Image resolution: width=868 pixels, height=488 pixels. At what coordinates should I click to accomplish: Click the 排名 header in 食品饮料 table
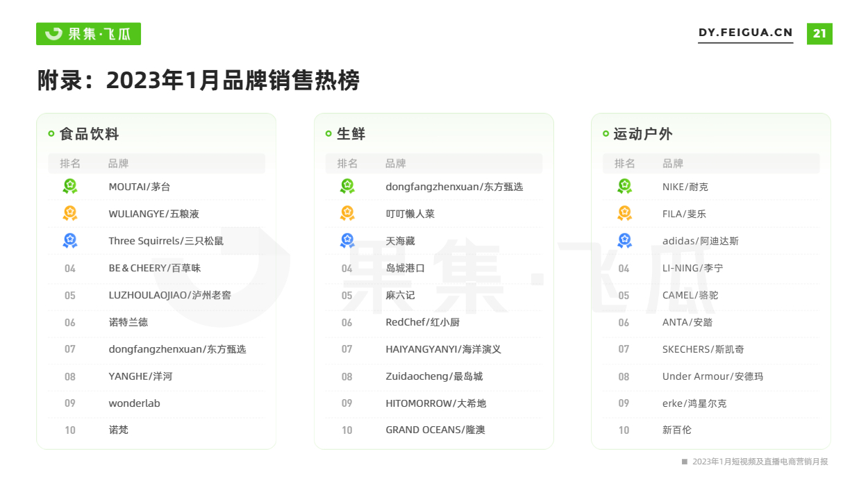tap(70, 163)
